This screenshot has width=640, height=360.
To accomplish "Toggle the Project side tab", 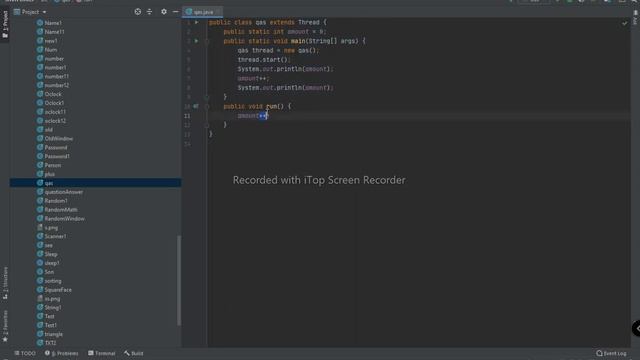I will coord(5,24).
